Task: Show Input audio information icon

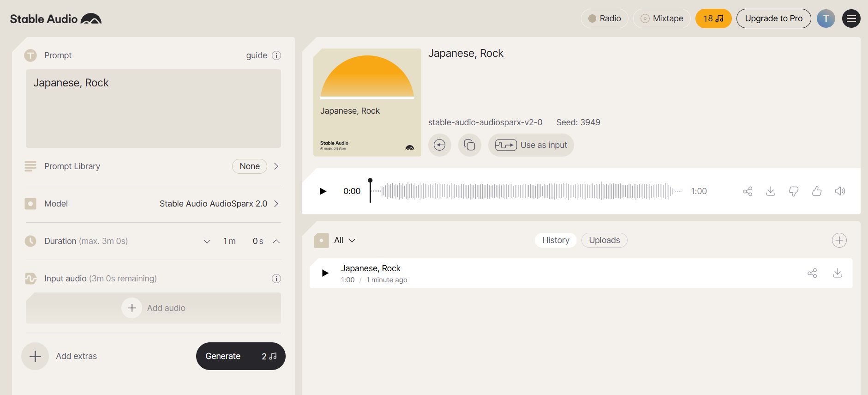Action: 276,279
